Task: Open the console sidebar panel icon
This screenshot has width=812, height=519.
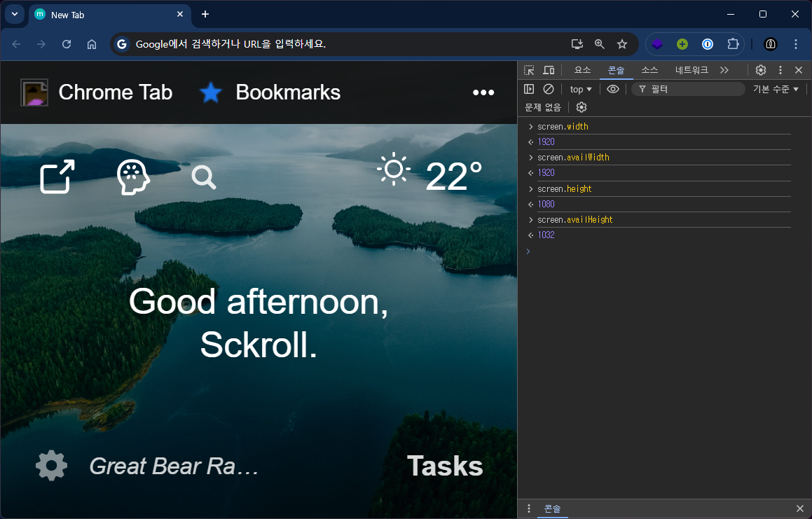Action: tap(529, 89)
